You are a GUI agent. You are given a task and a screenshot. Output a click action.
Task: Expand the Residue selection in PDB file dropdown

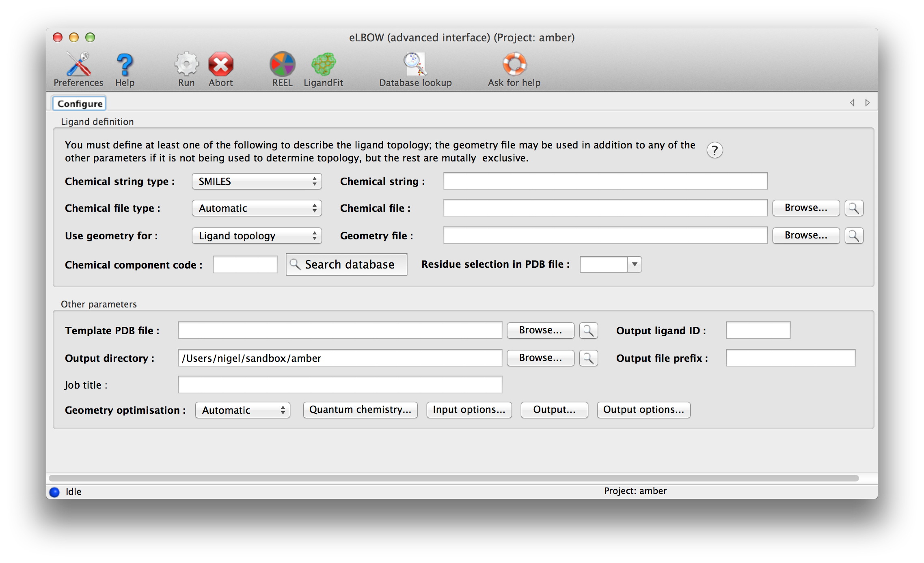coord(634,264)
